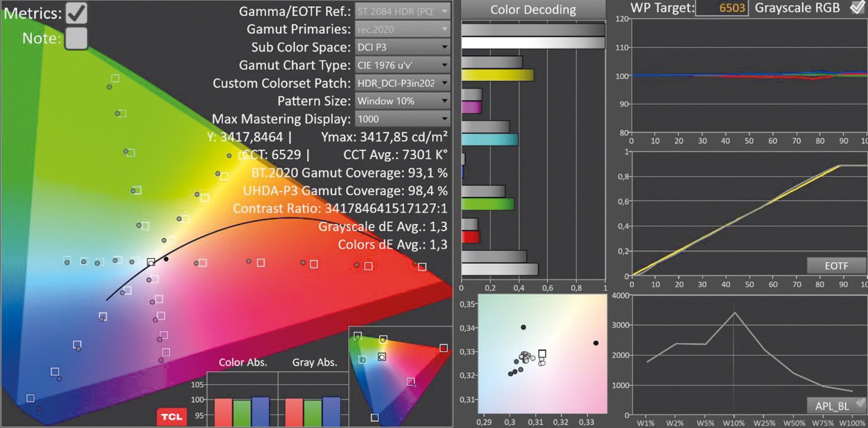This screenshot has height=428, width=868.
Task: Click the 'CCT: 6529' readout
Action: (271, 154)
